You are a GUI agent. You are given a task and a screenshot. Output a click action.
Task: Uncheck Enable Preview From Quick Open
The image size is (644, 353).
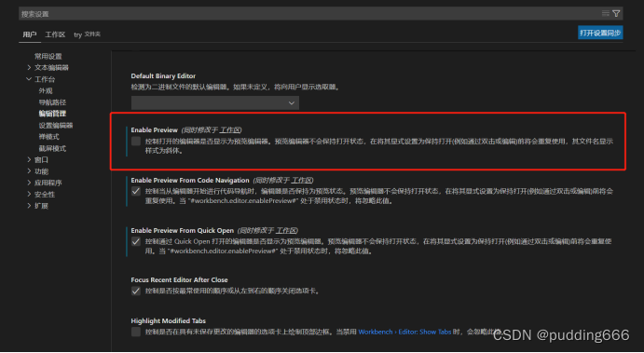(x=136, y=241)
